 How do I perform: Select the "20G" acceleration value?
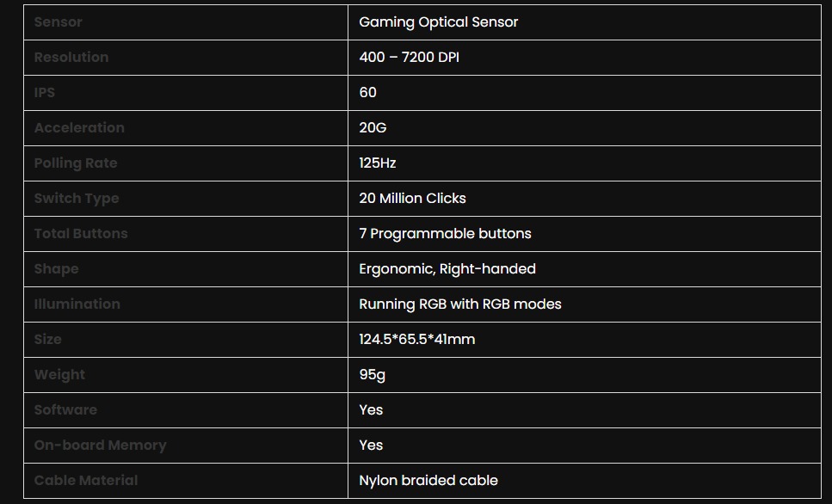click(373, 128)
